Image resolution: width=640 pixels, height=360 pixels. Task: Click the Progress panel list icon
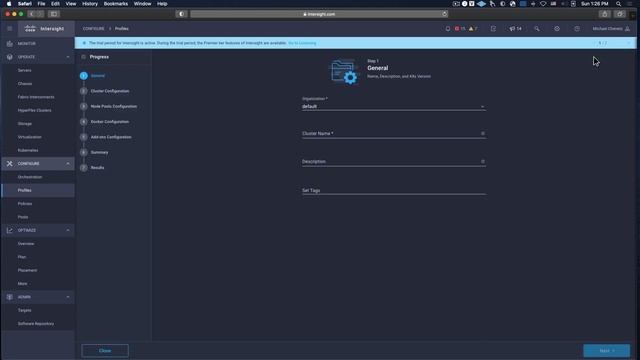(x=83, y=57)
